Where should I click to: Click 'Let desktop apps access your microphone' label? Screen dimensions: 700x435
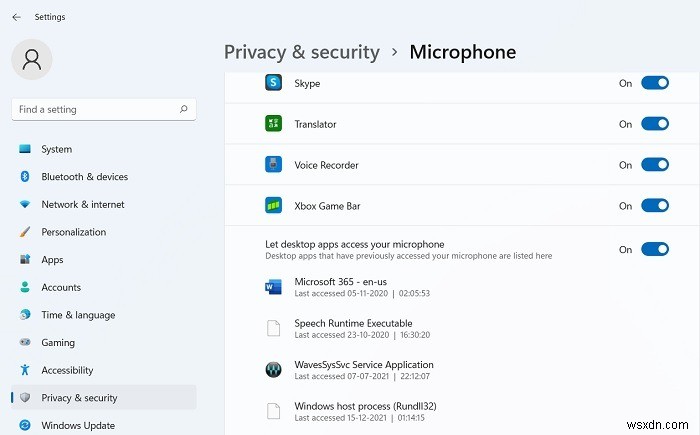click(355, 244)
